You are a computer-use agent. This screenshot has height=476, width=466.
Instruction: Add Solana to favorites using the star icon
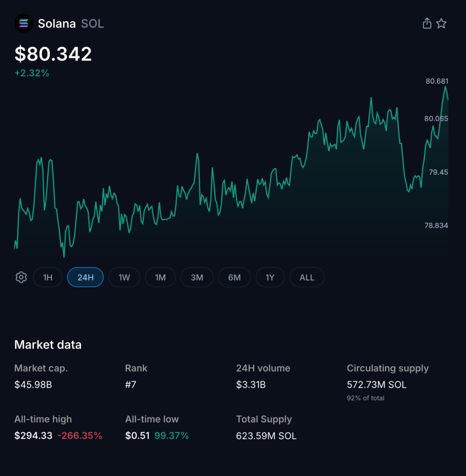coord(441,23)
